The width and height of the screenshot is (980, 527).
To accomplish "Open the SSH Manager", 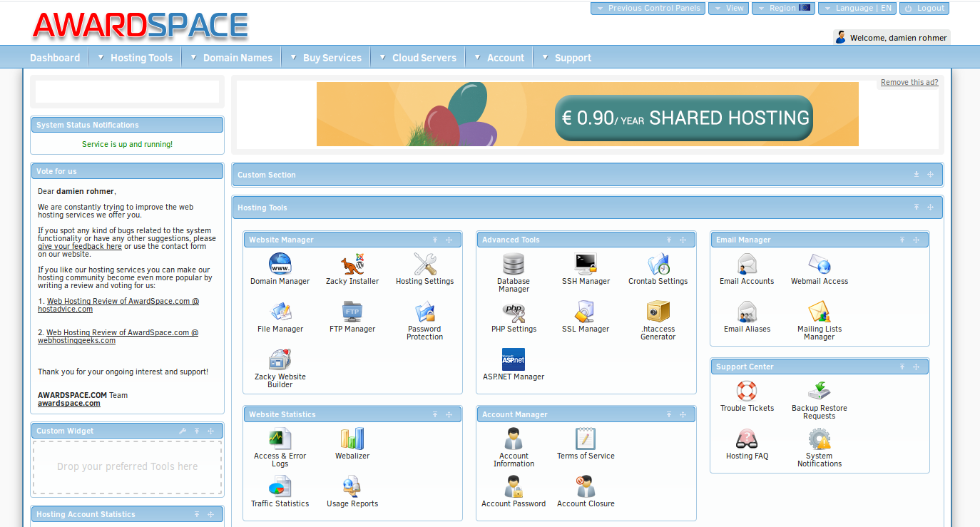I will 586,270.
